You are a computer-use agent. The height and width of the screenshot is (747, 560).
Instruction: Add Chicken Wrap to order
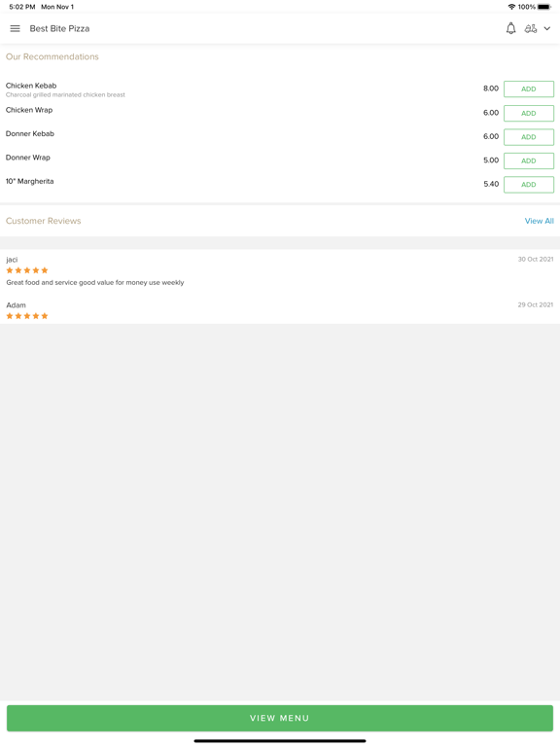tap(529, 114)
